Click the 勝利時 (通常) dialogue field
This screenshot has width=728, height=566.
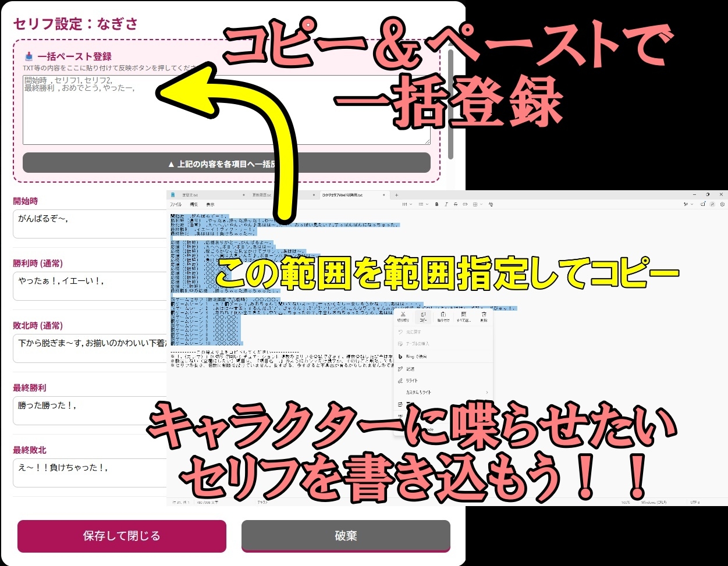[90, 286]
